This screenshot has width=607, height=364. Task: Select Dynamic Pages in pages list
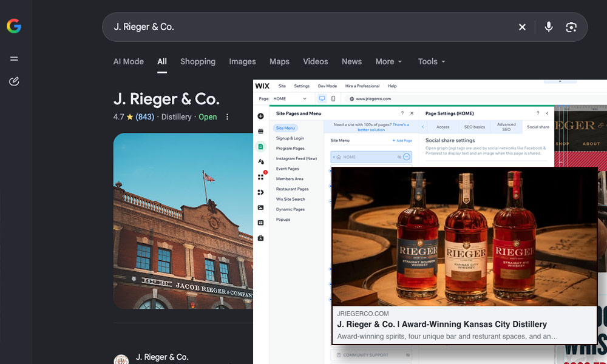point(290,209)
